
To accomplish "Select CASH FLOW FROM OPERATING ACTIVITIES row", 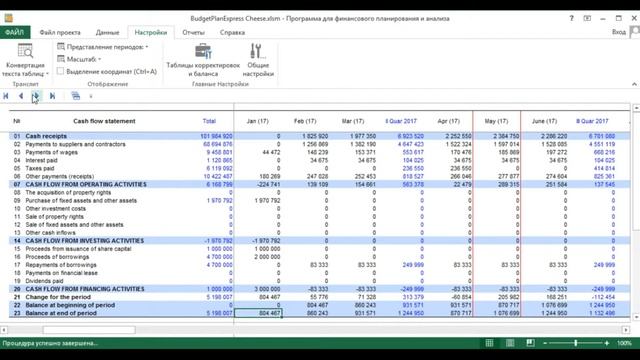I will click(86, 184).
